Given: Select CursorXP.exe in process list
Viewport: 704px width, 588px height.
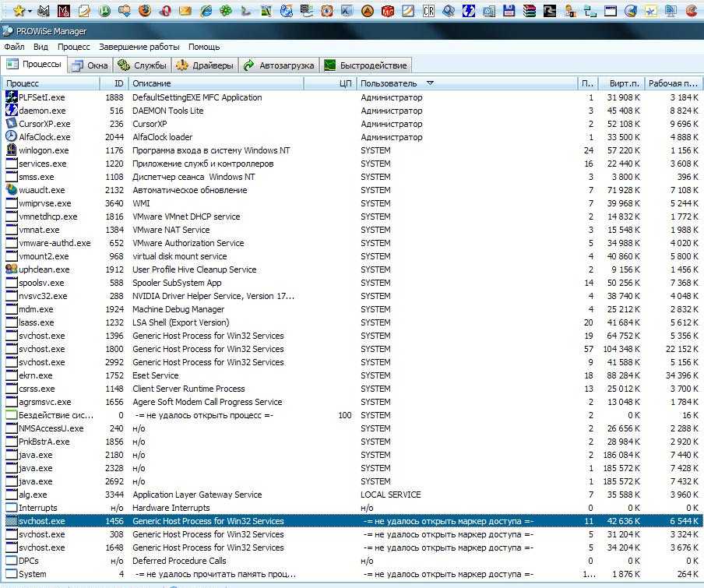Looking at the screenshot, I should coord(352,124).
